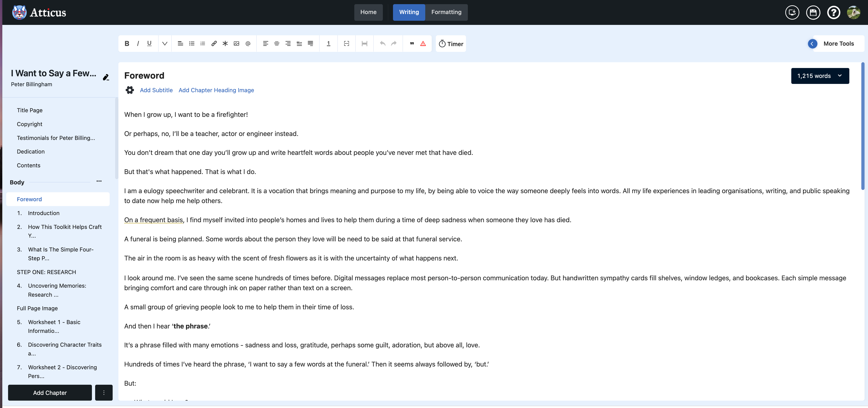Image resolution: width=868 pixels, height=408 pixels.
Task: Start the writing Timer
Action: 451,44
